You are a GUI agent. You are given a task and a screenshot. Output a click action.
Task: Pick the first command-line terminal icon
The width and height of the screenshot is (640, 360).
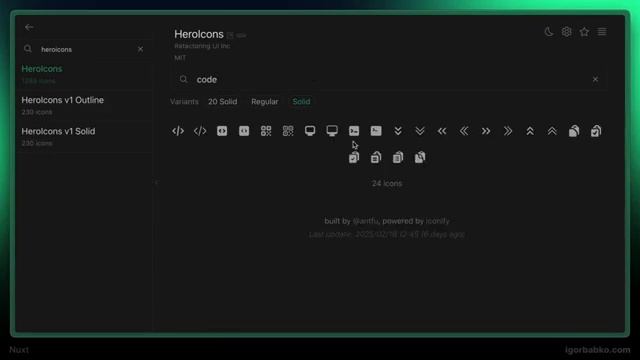354,131
